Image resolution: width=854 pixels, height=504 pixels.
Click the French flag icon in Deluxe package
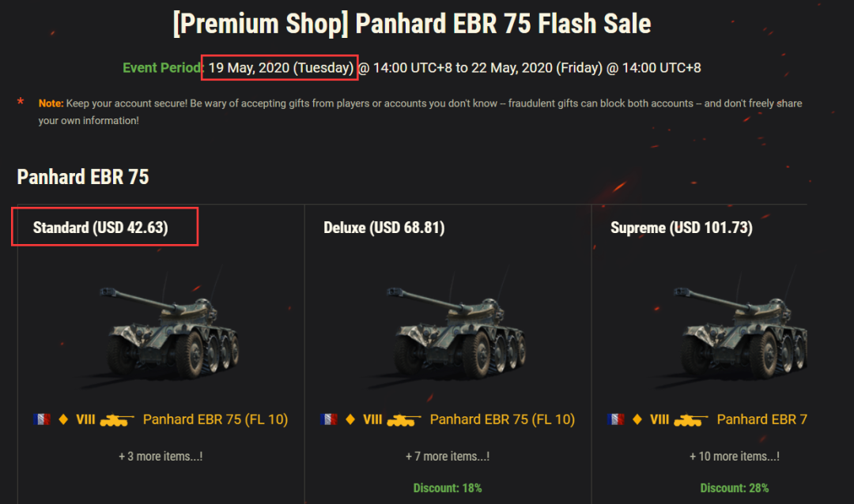coord(329,419)
